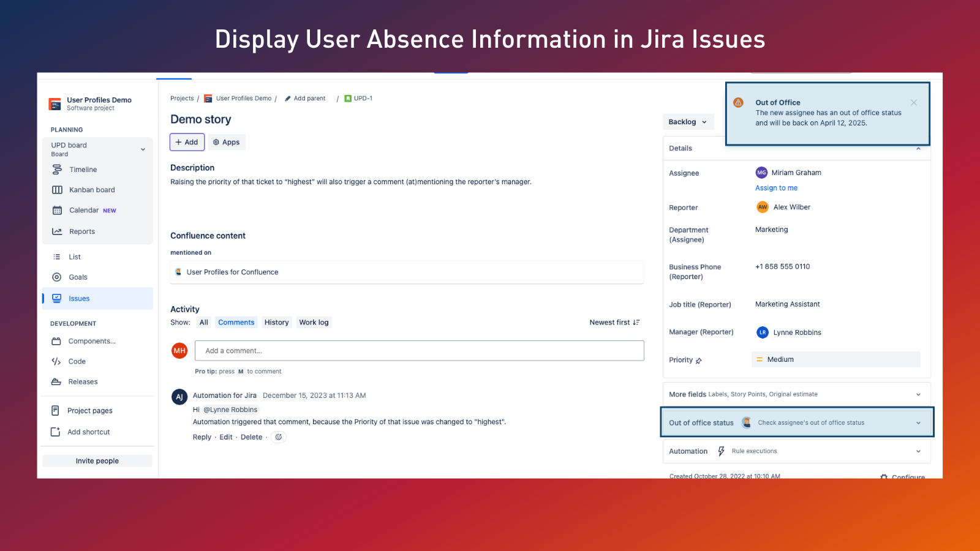Delete the automation comment
Screen dimensions: 980x551
[x=251, y=437]
